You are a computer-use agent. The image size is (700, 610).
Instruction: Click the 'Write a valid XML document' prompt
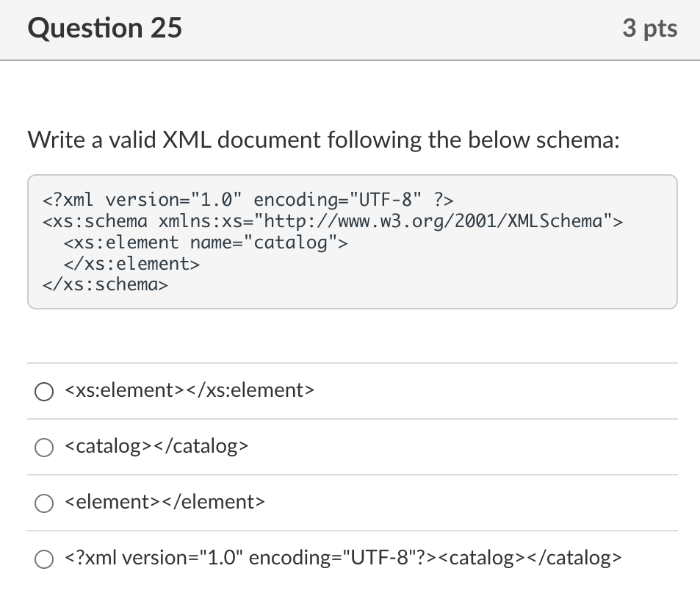pyautogui.click(x=323, y=140)
